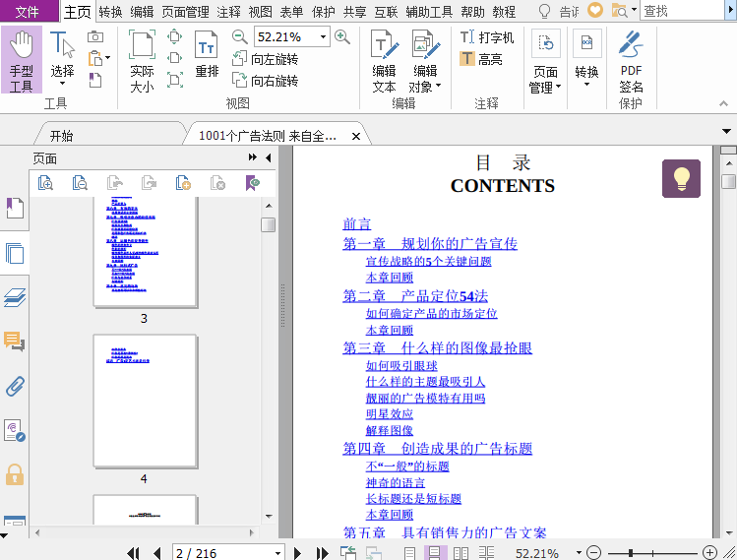The width and height of the screenshot is (737, 560).
Task: Open the digital signatures panel icon
Action: pyautogui.click(x=15, y=430)
